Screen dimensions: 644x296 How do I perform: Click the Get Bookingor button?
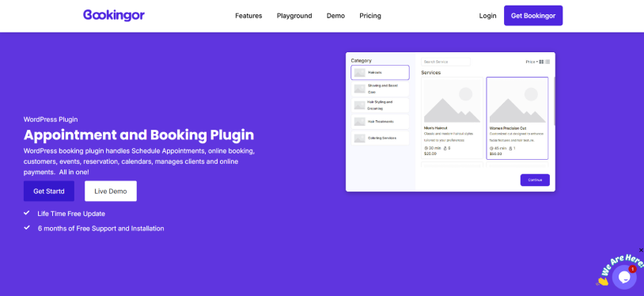click(533, 16)
